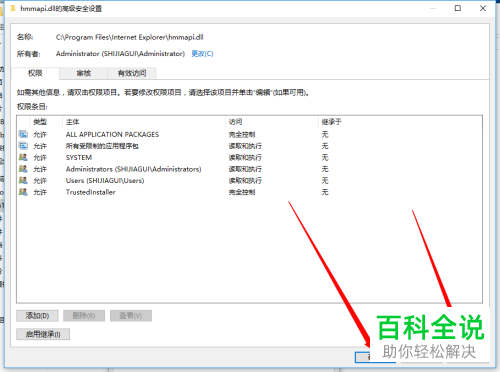Click the file path C:\Program Files\Internet Explorer\hmmapi.dll
500x372 pixels.
click(130, 37)
